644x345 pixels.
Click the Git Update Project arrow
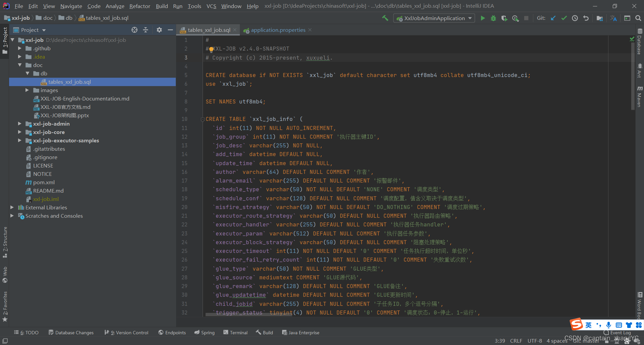(x=553, y=18)
